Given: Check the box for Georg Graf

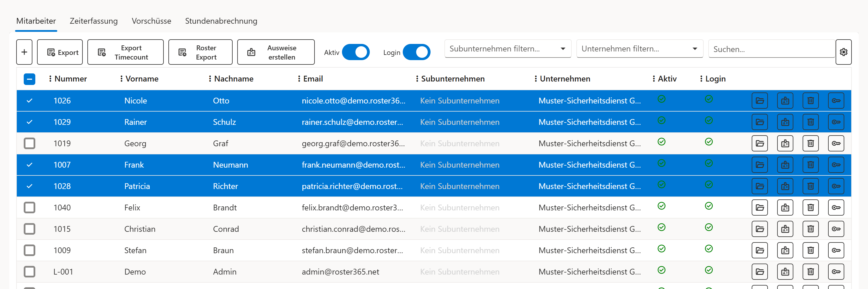Looking at the screenshot, I should coord(30,143).
